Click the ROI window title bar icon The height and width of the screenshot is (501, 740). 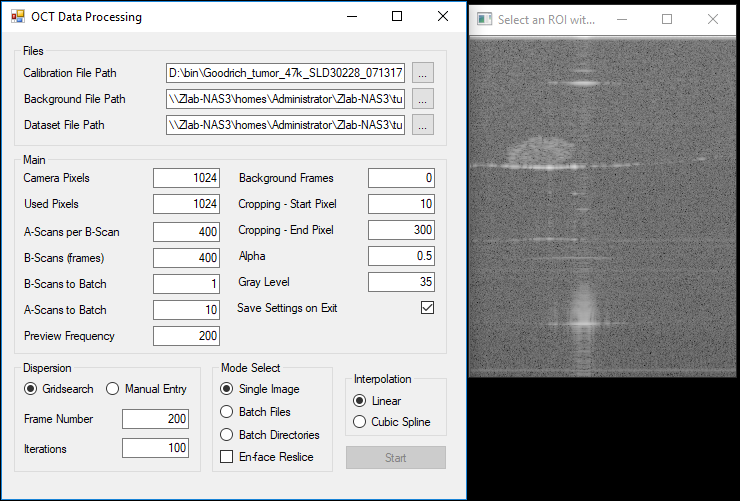485,19
